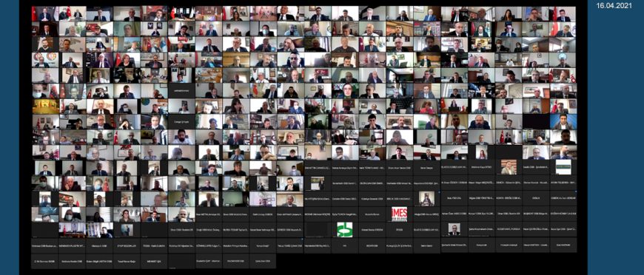Select the name-only tile labeled Eser KAYNAK
This screenshot has width=644, height=275.
(563, 245)
